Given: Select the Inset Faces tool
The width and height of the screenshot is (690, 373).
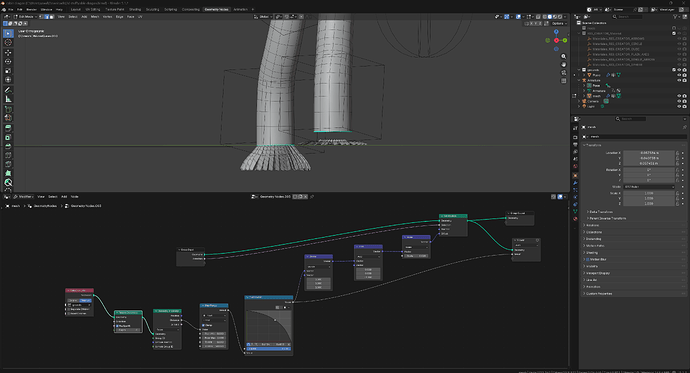Looking at the screenshot, I should 8,137.
